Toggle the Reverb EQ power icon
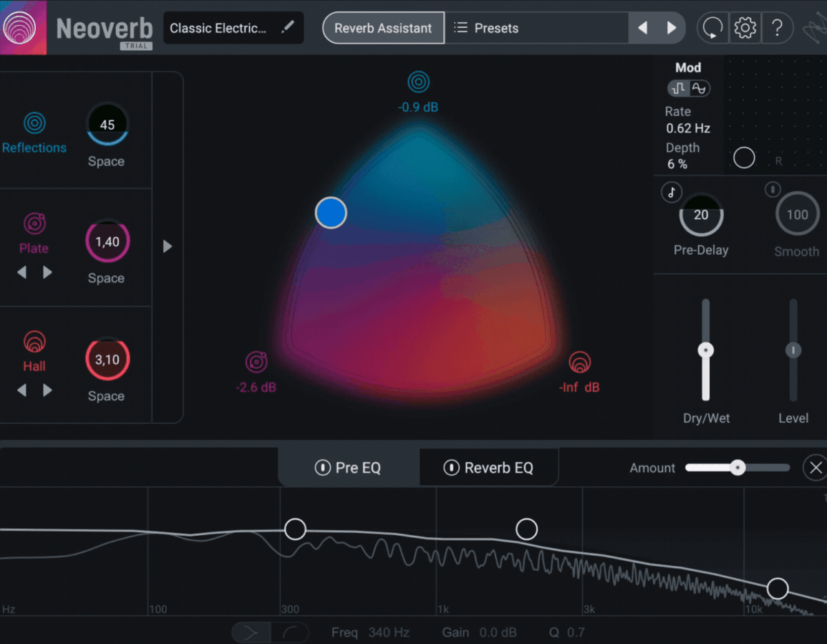Image resolution: width=827 pixels, height=644 pixels. [451, 468]
